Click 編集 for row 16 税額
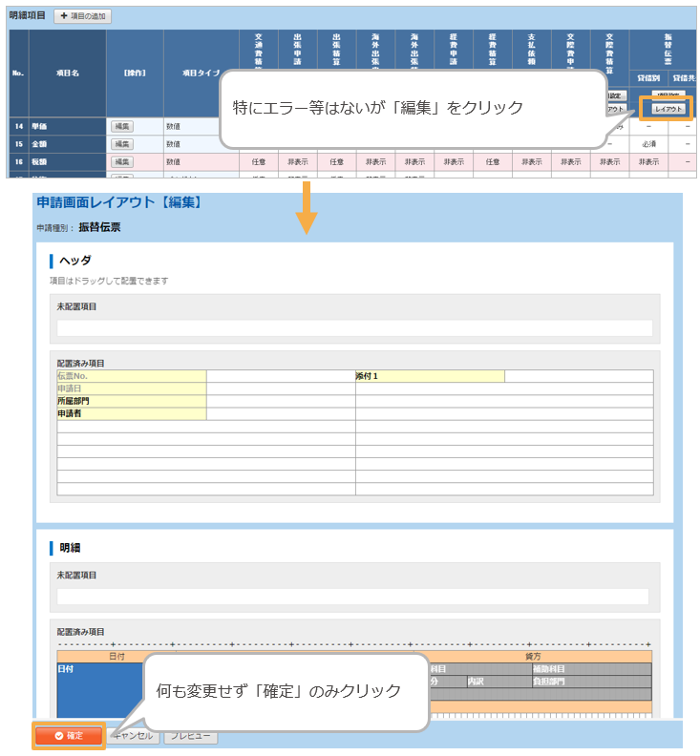The width and height of the screenshot is (700, 756). pos(122,162)
